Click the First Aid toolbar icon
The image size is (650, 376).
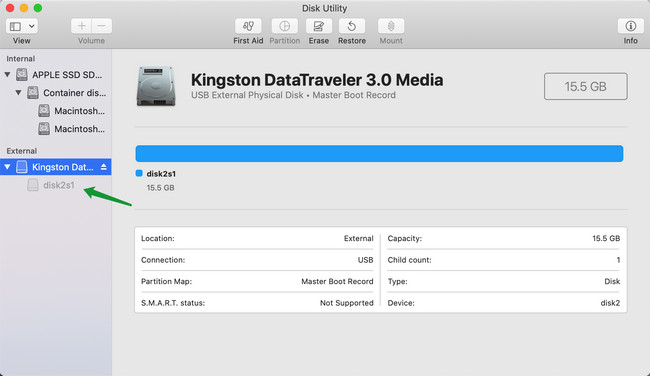pyautogui.click(x=248, y=26)
